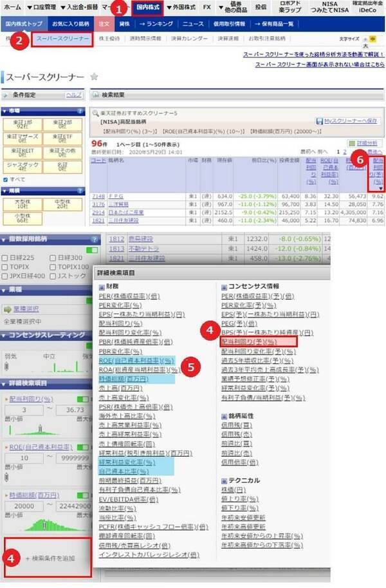Collapse the 市場 section
The width and height of the screenshot is (386, 588).
click(5, 111)
